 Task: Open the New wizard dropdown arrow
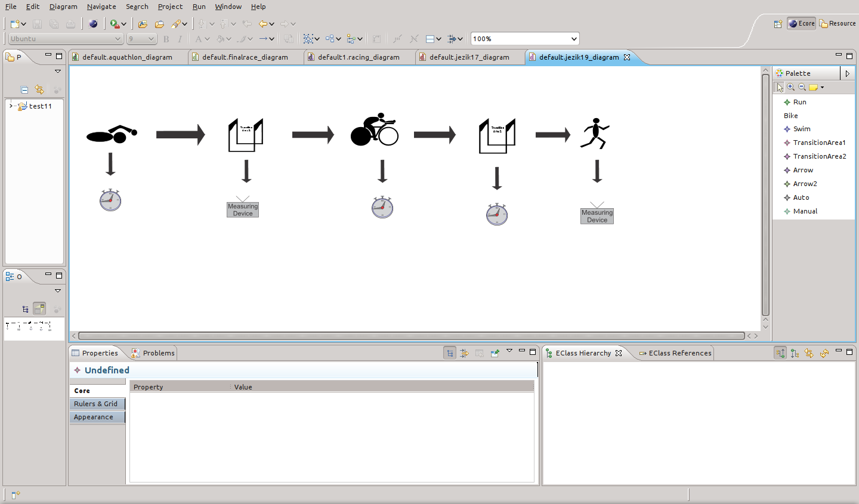pyautogui.click(x=23, y=24)
